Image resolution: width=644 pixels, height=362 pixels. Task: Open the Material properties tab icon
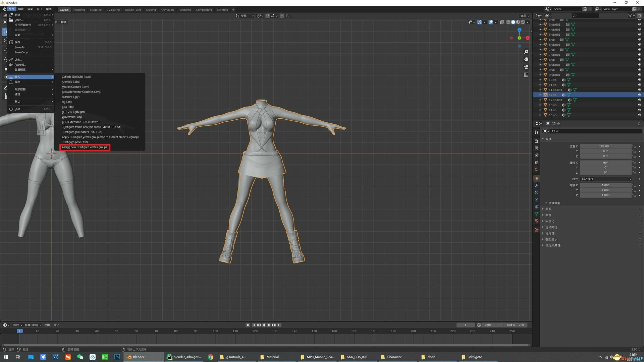pos(536,221)
